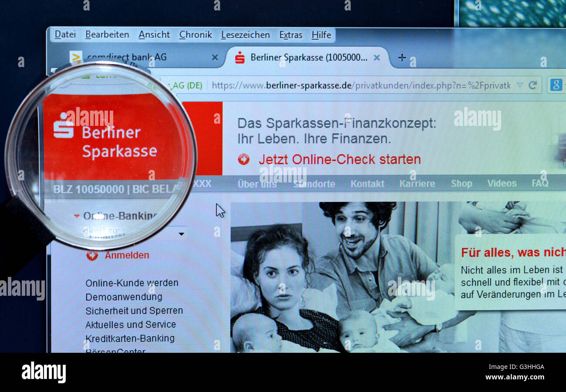Click the family photo banner
The image size is (566, 392).
pyautogui.click(x=342, y=277)
